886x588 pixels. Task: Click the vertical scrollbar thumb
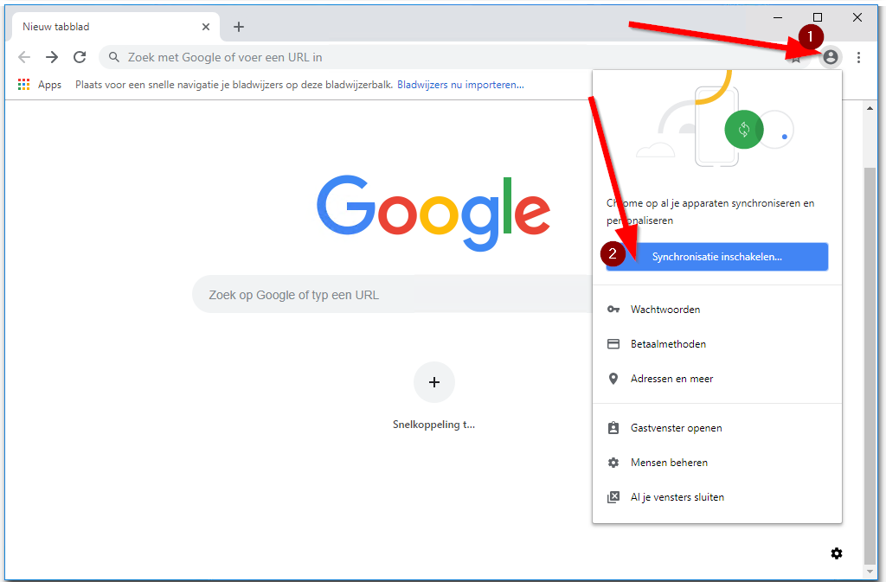click(870, 366)
